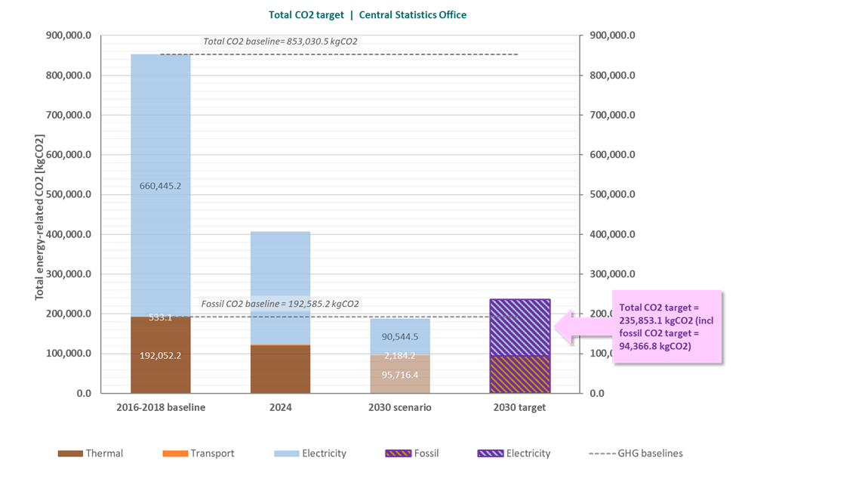
Task: Select the dashed GHG baselines legend marker
Action: (601, 453)
